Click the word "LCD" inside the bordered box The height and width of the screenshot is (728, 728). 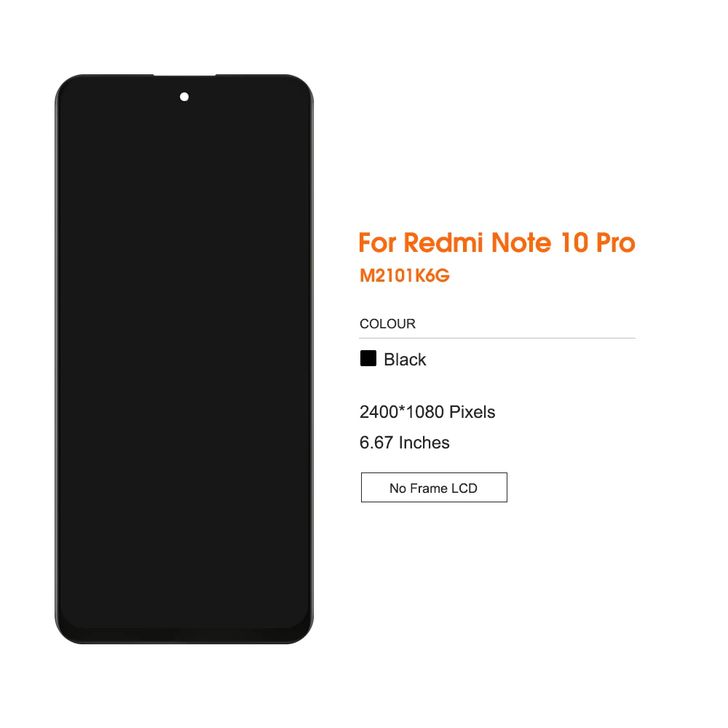click(x=464, y=488)
